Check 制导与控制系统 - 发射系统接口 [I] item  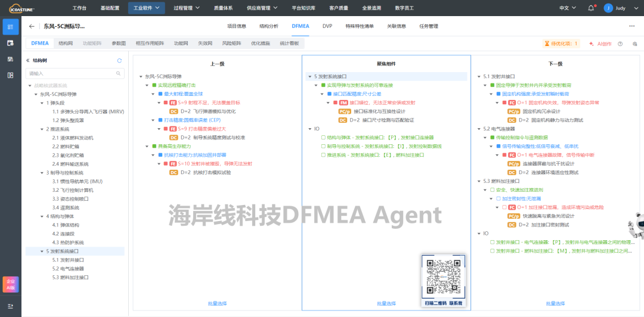[x=323, y=146]
